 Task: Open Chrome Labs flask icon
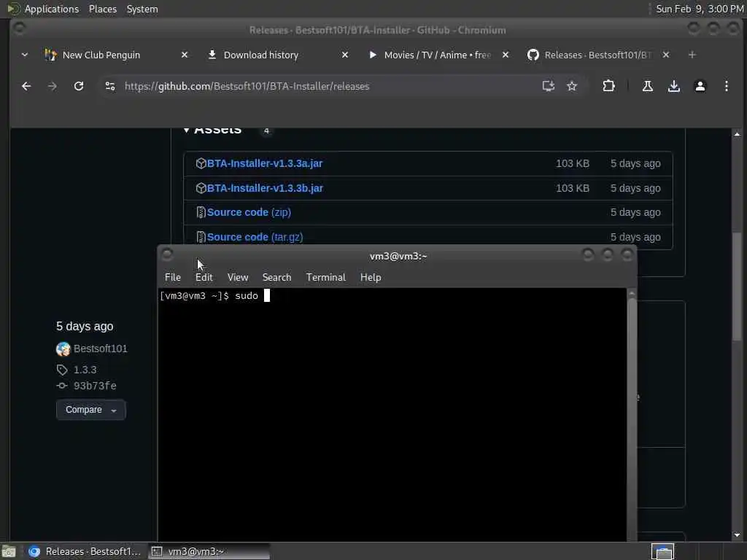(648, 86)
